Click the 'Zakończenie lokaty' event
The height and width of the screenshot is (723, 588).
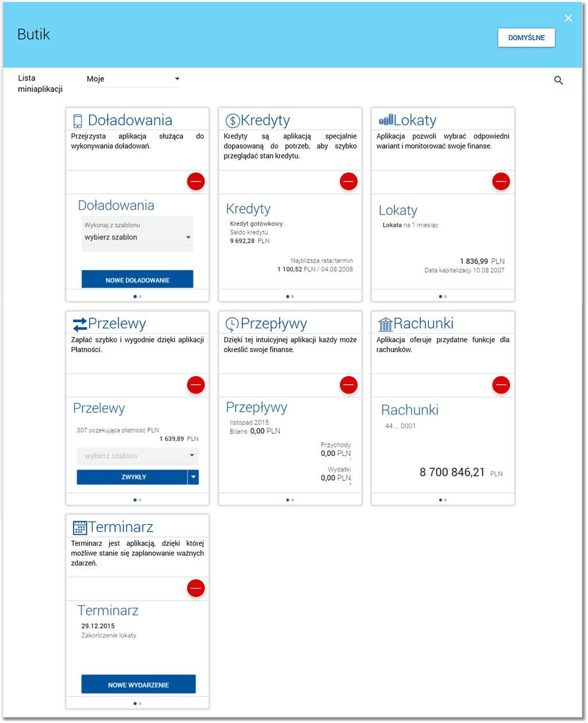pos(109,636)
